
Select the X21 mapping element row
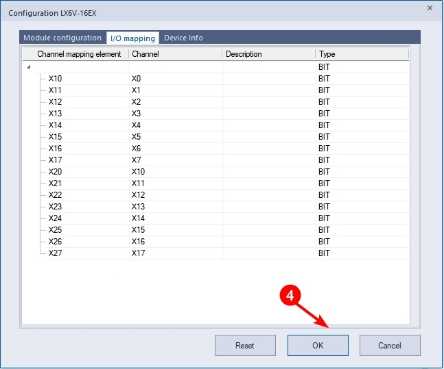point(215,183)
